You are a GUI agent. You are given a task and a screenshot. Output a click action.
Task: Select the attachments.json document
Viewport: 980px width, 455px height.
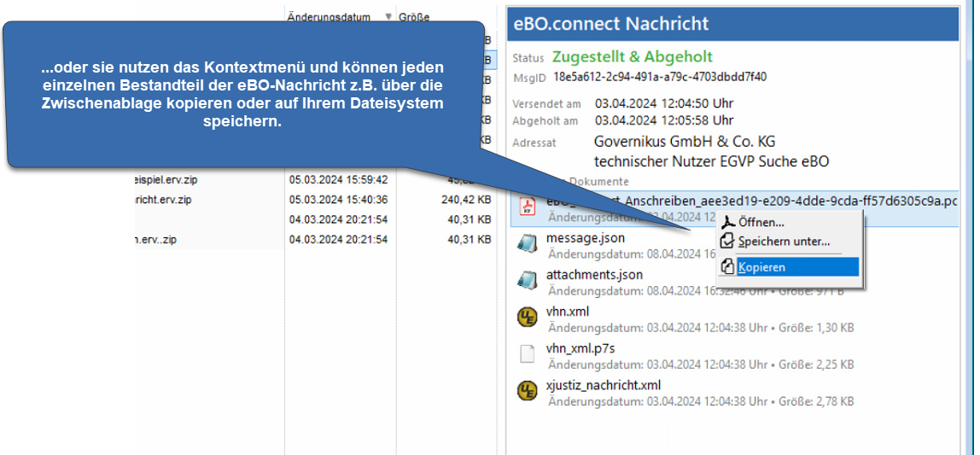[594, 274]
